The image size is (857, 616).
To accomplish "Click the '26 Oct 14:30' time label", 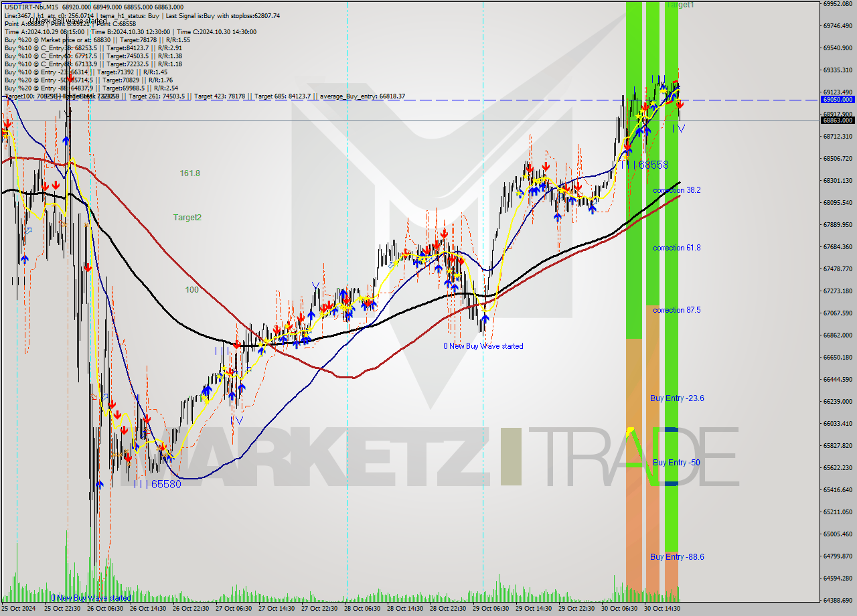I will [148, 609].
